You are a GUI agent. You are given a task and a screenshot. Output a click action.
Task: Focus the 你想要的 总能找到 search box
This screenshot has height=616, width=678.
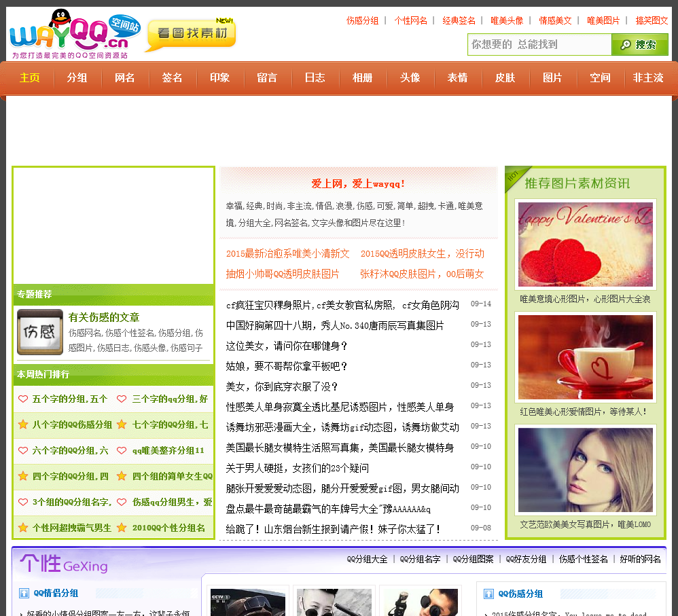pos(539,45)
